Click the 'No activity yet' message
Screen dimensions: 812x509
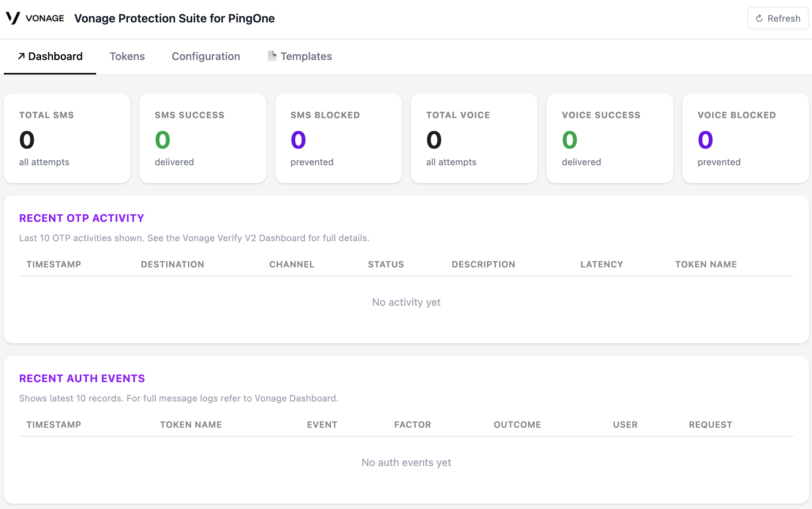point(406,302)
